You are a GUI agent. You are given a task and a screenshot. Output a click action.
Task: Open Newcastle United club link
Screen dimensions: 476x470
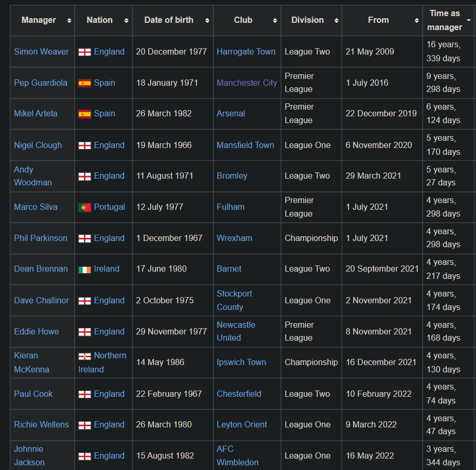coord(236,331)
